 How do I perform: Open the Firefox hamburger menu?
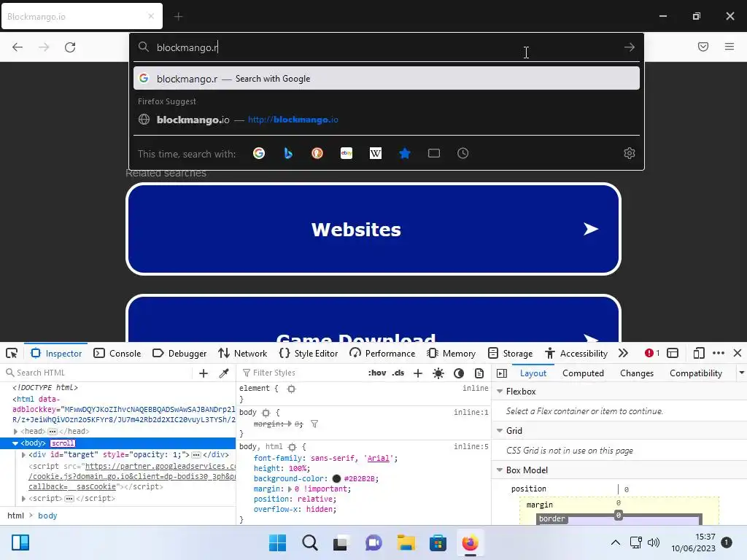coord(729,47)
